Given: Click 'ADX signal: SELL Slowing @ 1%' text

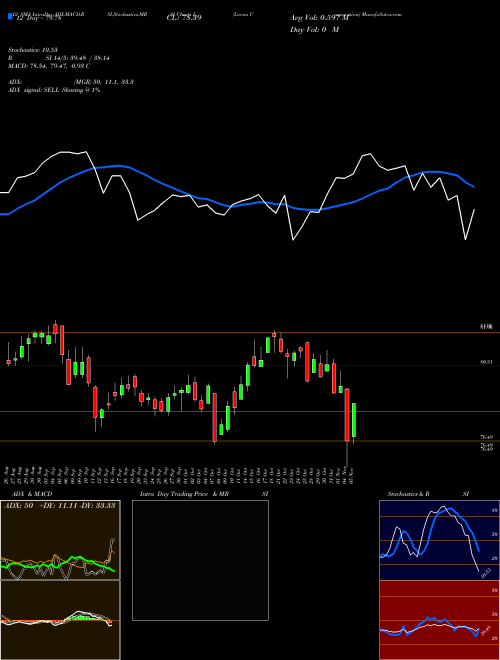Looking at the screenshot, I should [x=54, y=90].
